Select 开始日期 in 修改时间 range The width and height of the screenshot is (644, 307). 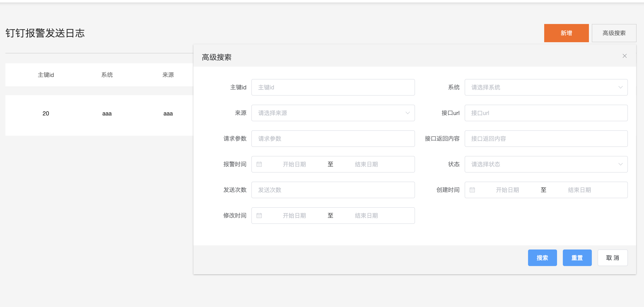(x=294, y=216)
